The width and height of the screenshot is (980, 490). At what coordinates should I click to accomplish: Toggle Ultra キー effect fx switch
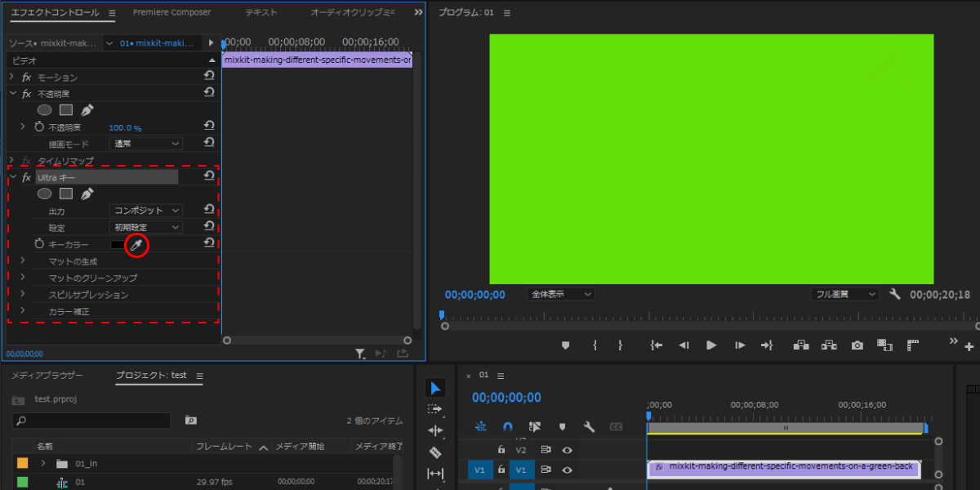tap(26, 177)
